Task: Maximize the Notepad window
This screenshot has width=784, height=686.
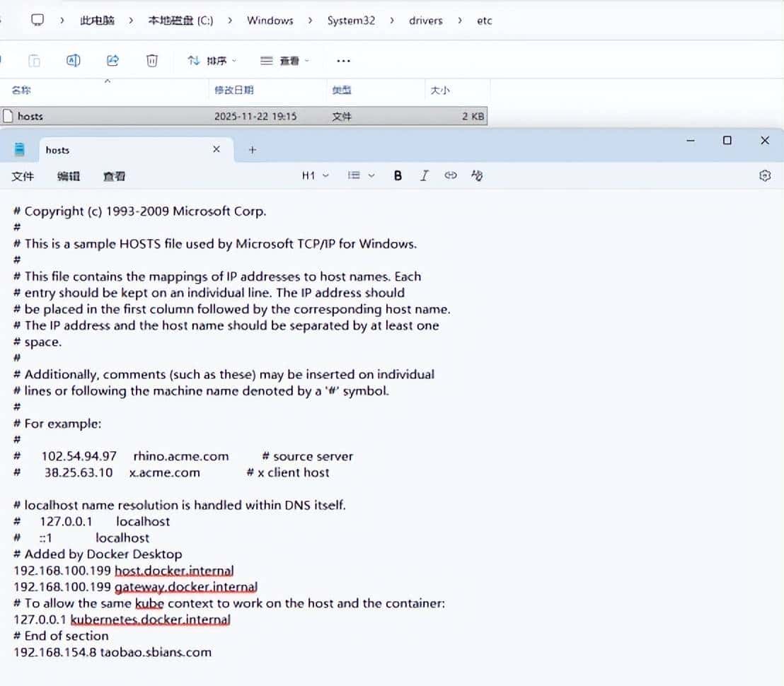Action: point(727,141)
